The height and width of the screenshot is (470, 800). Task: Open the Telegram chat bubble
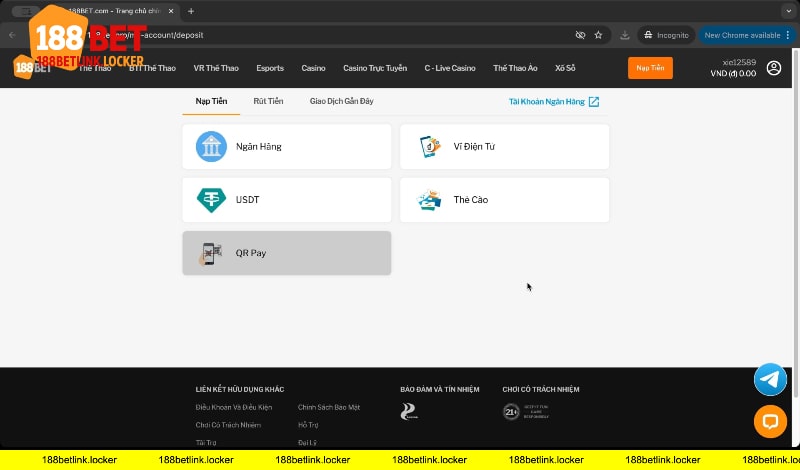pos(770,379)
